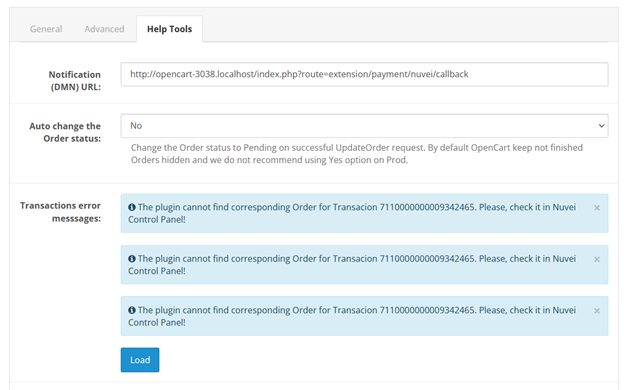Click the Auto change the Order status label
The image size is (624, 390).
click(x=65, y=132)
